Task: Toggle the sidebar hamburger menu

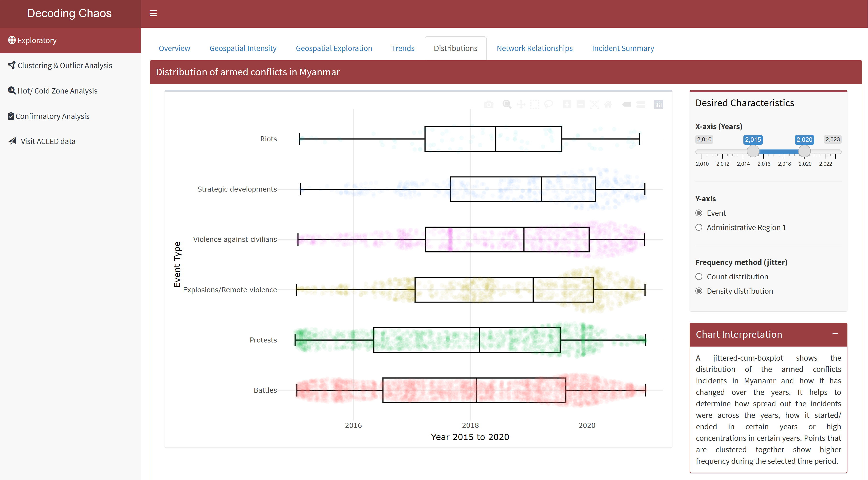Action: (x=153, y=13)
